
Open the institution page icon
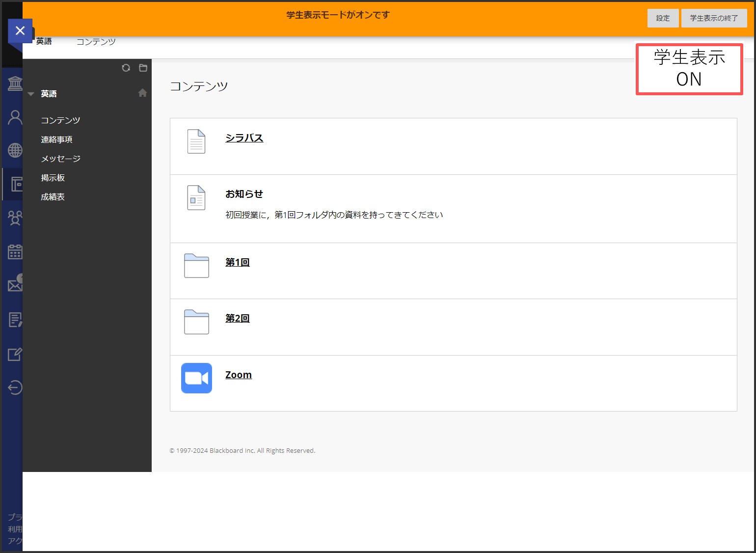pos(15,83)
